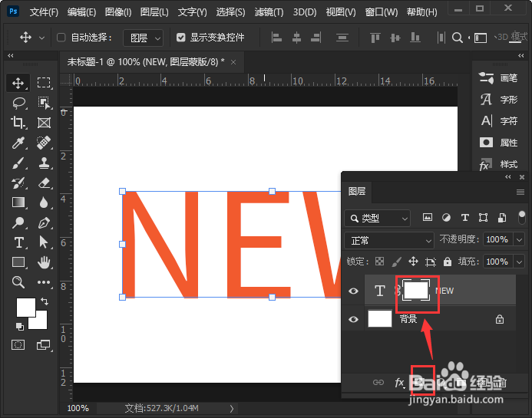
Task: Open the 字符 panel
Action: pos(499,120)
